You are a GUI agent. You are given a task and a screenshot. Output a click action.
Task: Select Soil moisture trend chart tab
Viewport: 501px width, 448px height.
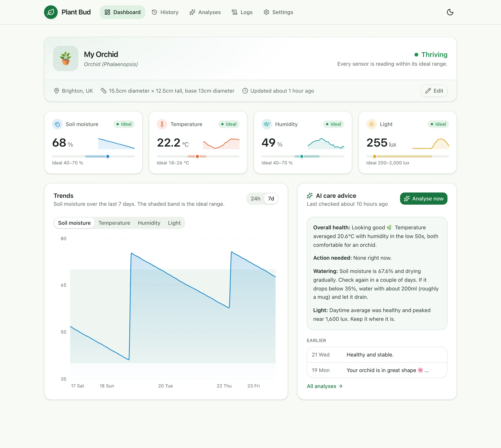pyautogui.click(x=74, y=223)
